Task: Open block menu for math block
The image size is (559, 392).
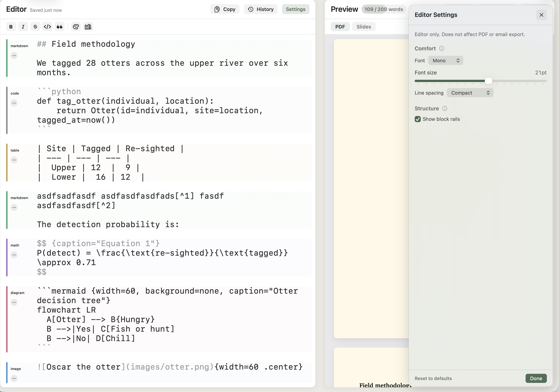Action: (x=14, y=255)
